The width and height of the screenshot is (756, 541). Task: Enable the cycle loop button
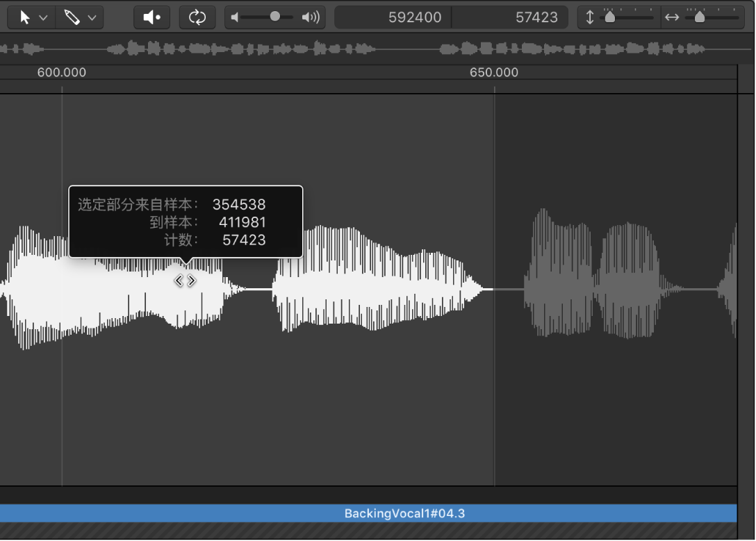197,17
